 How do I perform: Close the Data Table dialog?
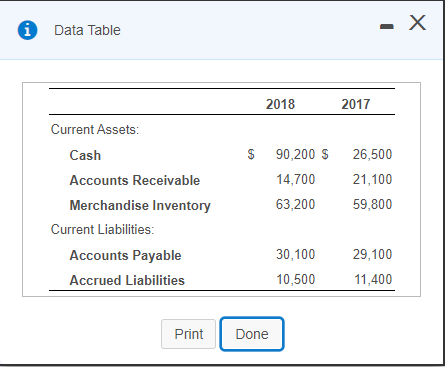[417, 23]
